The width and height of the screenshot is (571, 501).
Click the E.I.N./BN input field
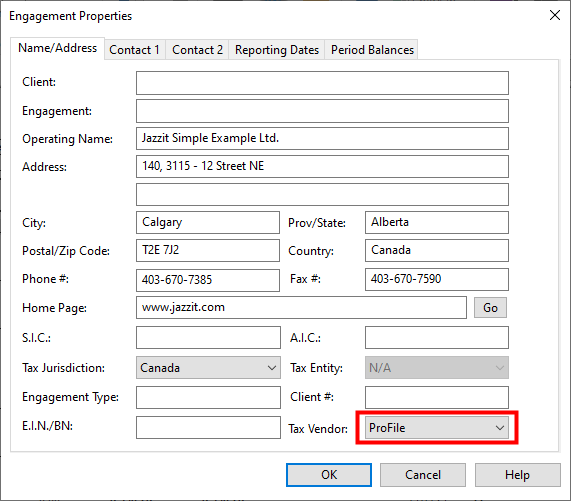tap(208, 427)
